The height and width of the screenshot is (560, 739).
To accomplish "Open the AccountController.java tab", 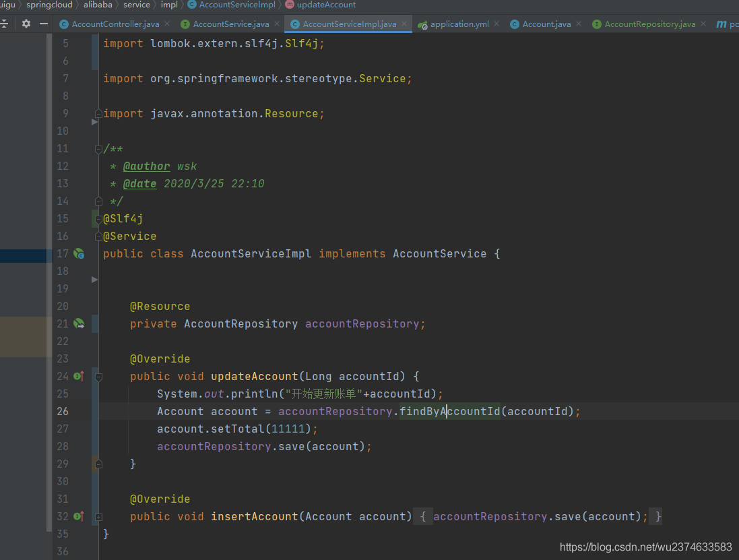I will [115, 24].
